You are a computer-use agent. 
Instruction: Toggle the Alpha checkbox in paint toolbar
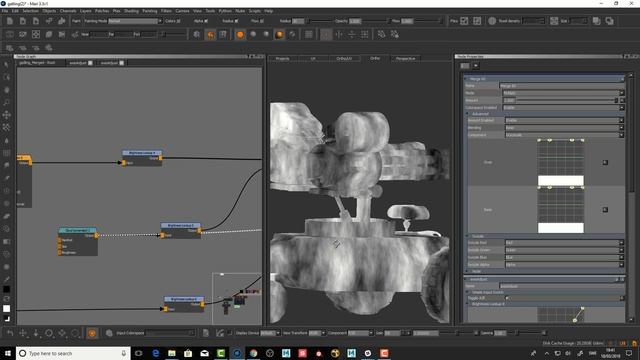pos(206,21)
